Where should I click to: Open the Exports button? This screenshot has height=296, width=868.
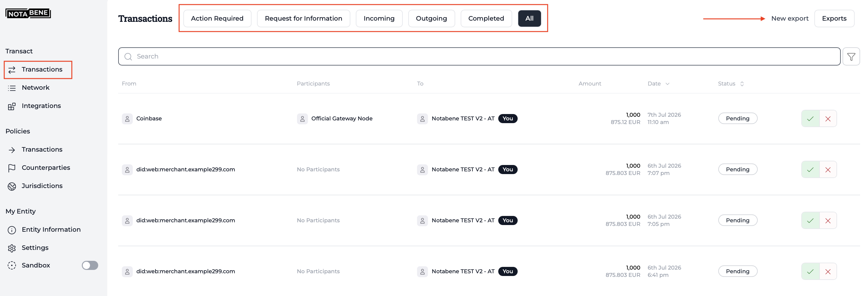[x=834, y=18]
